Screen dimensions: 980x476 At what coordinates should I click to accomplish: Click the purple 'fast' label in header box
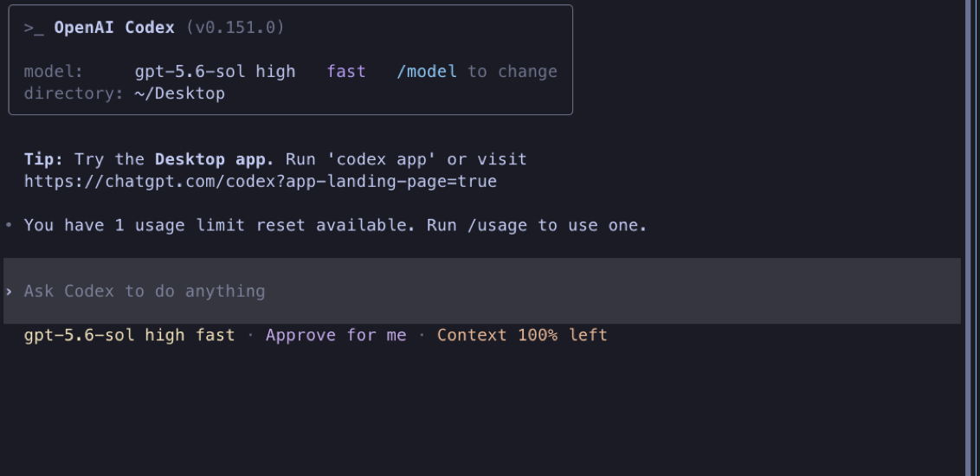coord(346,72)
